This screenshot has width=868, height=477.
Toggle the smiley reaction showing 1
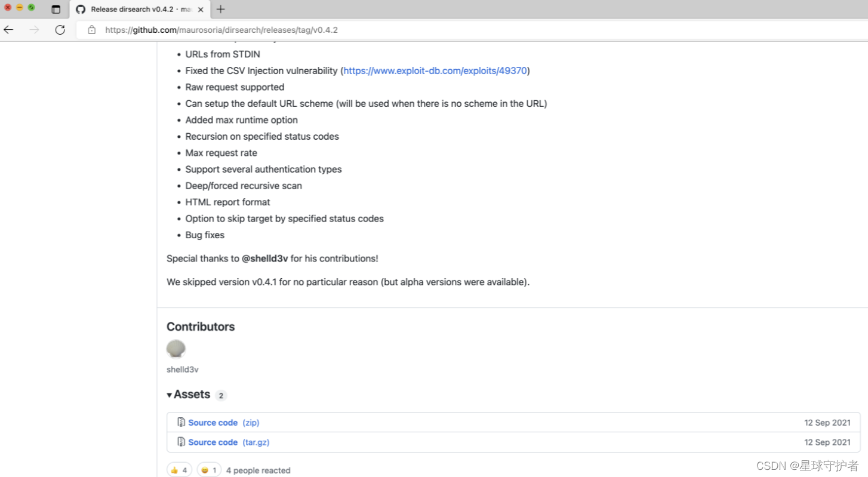point(208,469)
